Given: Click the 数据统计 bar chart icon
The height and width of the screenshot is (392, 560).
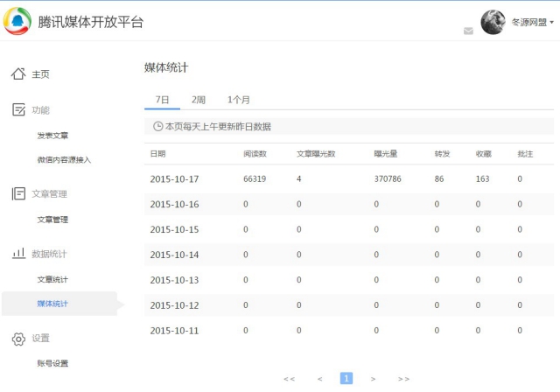Looking at the screenshot, I should point(18,253).
